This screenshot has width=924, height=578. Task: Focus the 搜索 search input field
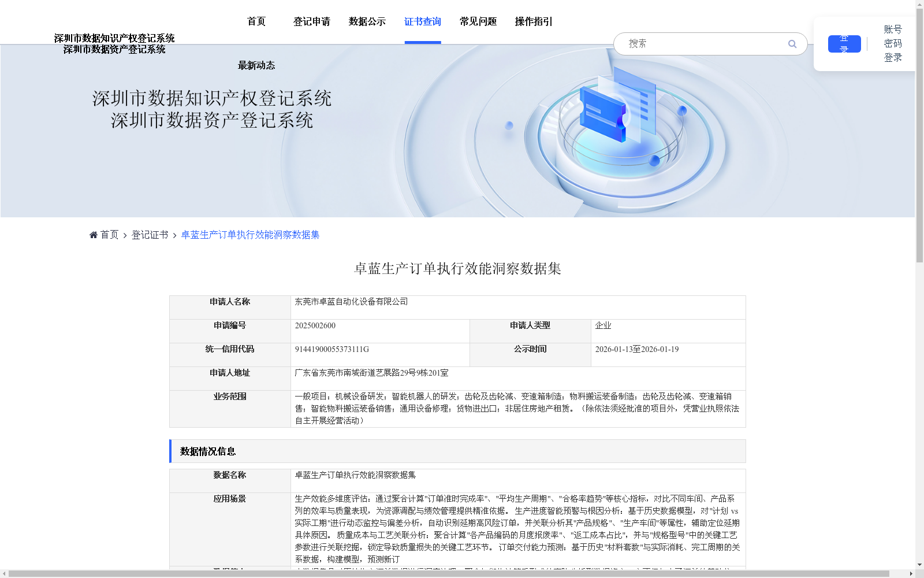click(705, 44)
